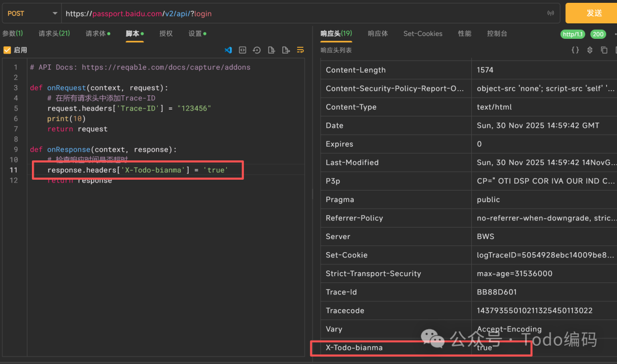Image resolution: width=617 pixels, height=364 pixels.
Task: Click the copy icon in response headers panel
Action: pyautogui.click(x=603, y=50)
